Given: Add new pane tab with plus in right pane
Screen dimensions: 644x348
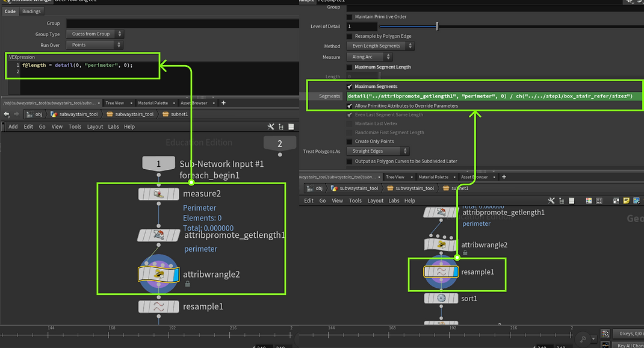Looking at the screenshot, I should click(x=504, y=176).
